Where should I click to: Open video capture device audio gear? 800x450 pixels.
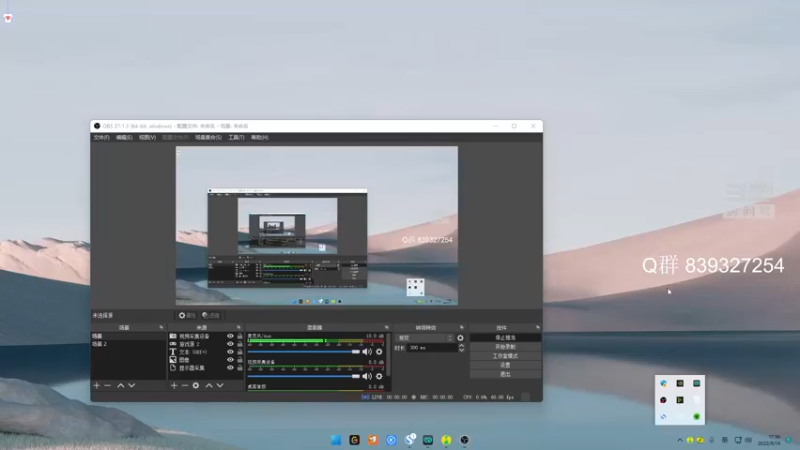point(379,376)
